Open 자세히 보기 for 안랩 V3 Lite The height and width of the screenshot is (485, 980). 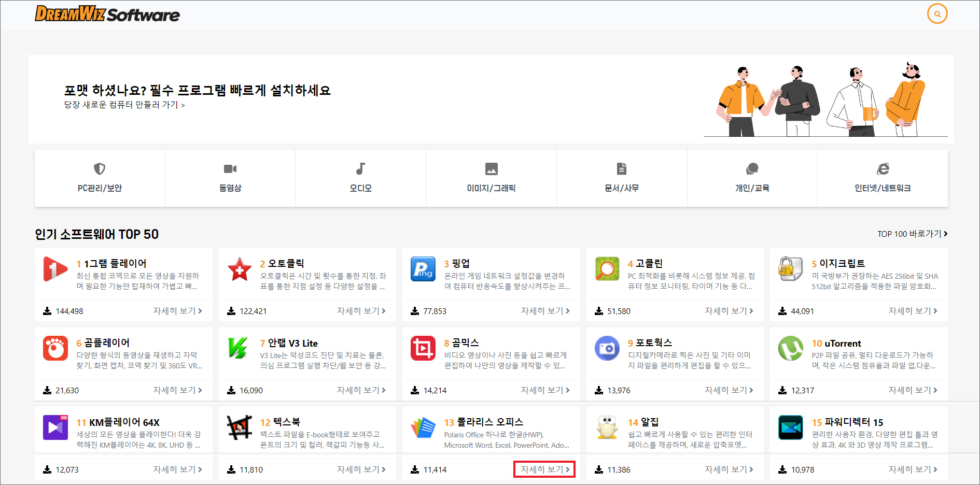tap(361, 390)
